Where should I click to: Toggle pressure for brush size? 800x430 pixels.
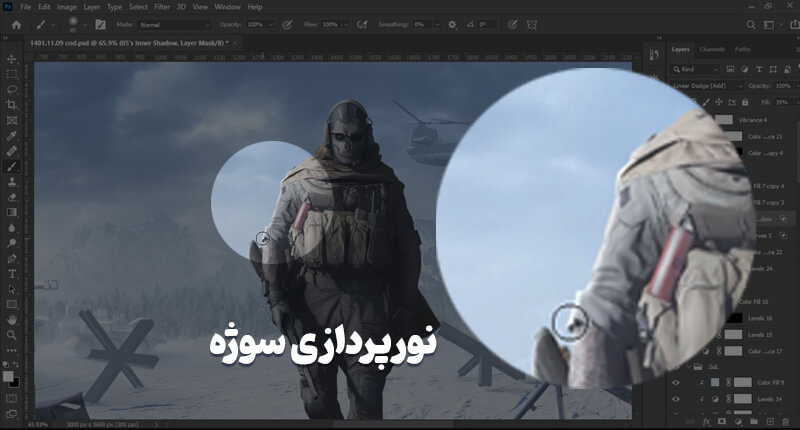point(512,24)
